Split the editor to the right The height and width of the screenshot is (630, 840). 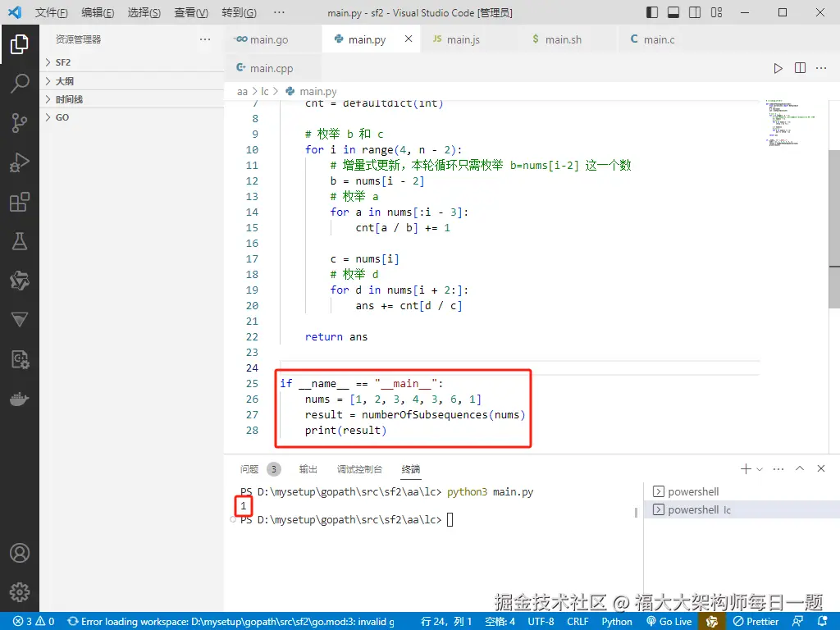[800, 68]
